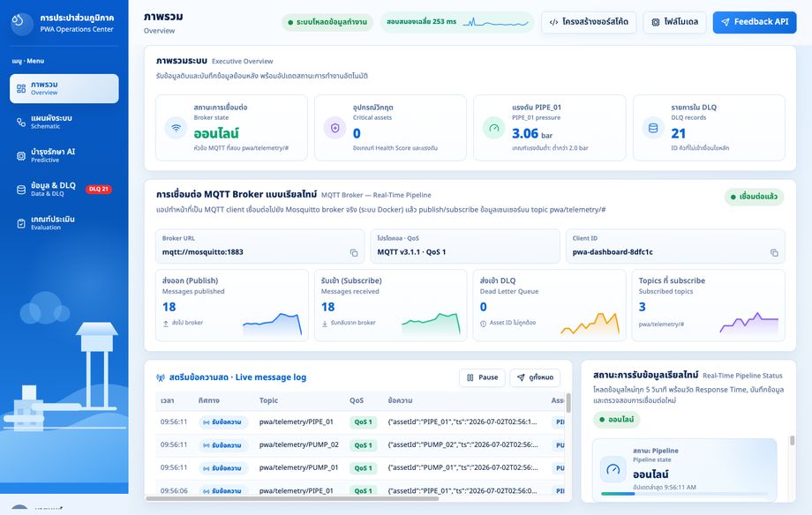Pause the live message stream
The image size is (812, 515).
(482, 377)
